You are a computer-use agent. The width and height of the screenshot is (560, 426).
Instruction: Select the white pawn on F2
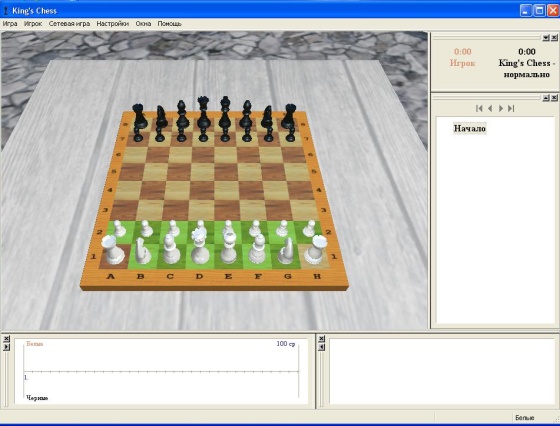(x=255, y=229)
